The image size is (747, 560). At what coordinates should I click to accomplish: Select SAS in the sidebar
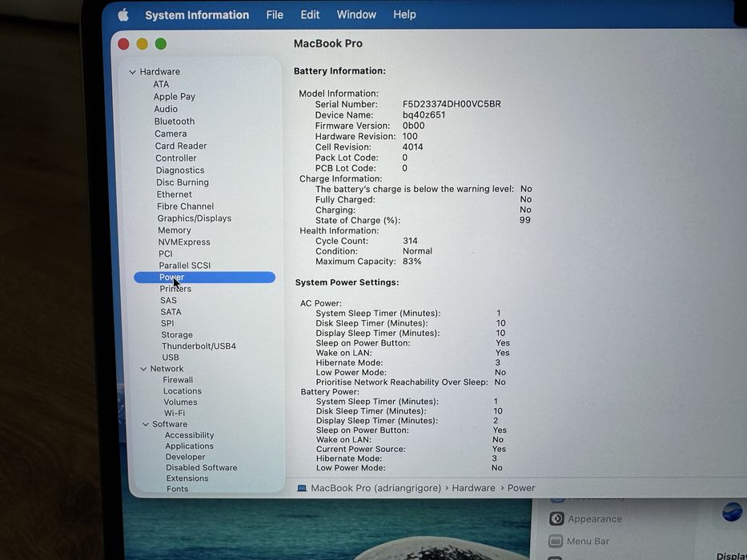click(168, 301)
